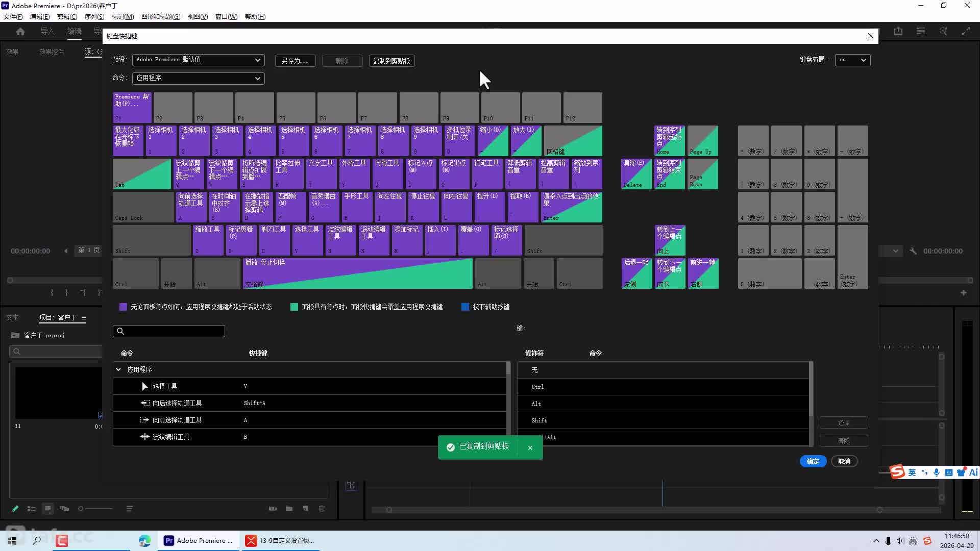Click the trash delete icon in Project panel
Screen dimensions: 980x551
[322, 509]
